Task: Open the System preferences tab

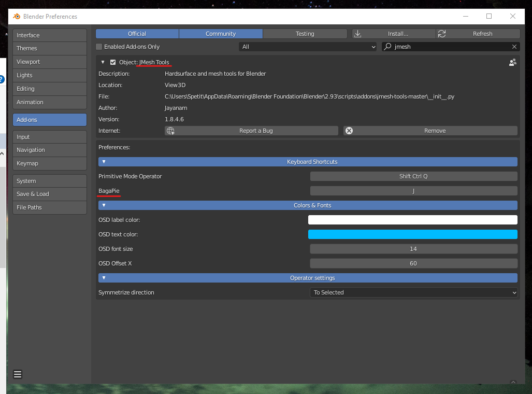Action: pos(50,181)
